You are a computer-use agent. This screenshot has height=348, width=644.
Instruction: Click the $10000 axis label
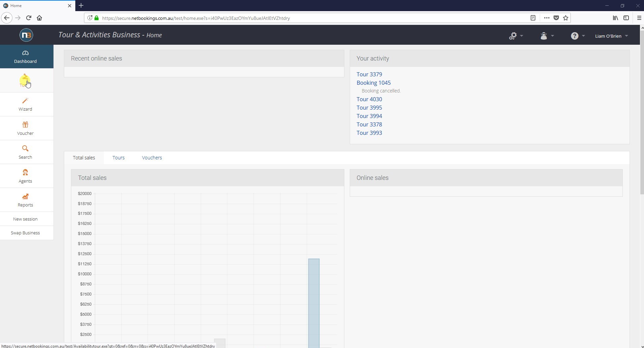84,274
